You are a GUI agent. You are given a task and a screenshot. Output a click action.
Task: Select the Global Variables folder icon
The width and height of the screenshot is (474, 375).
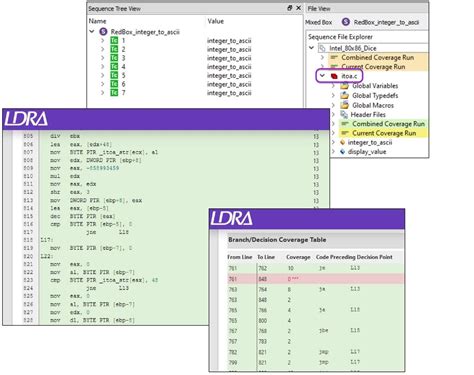345,86
